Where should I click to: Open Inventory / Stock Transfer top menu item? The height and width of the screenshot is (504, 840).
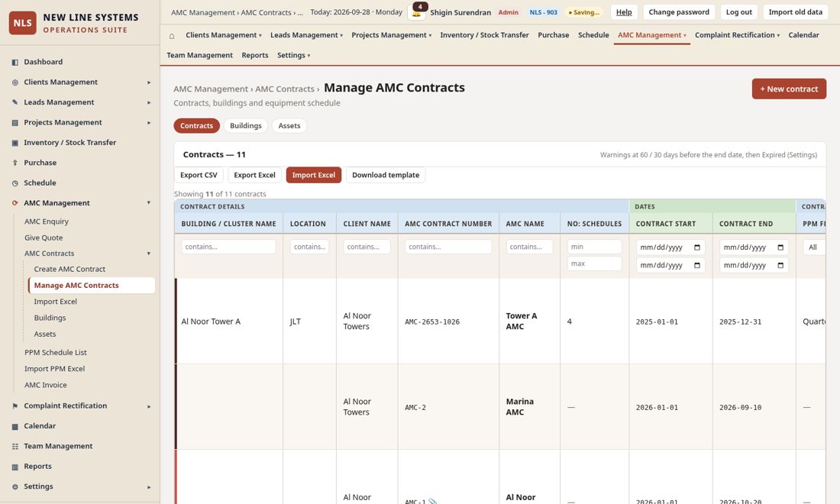tap(484, 35)
